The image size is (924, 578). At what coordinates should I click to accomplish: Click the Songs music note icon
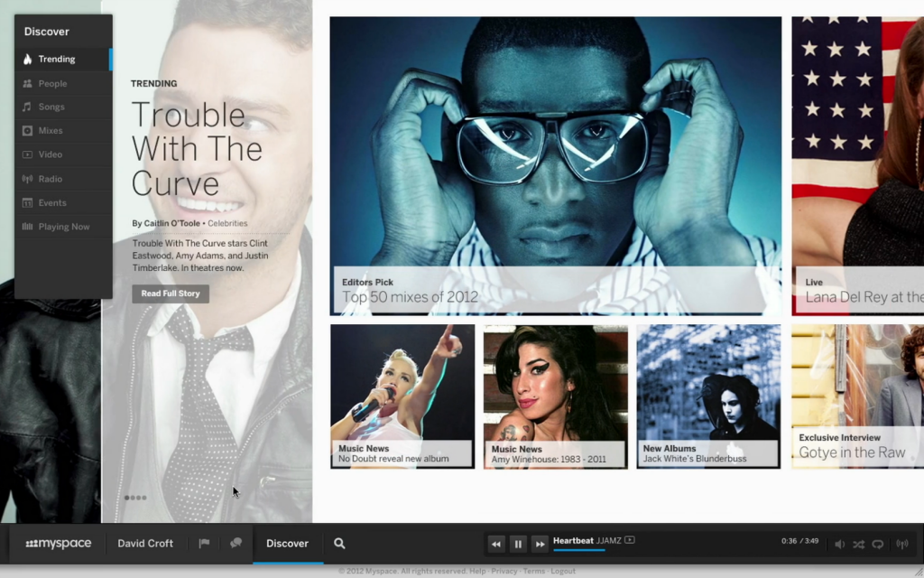(27, 107)
